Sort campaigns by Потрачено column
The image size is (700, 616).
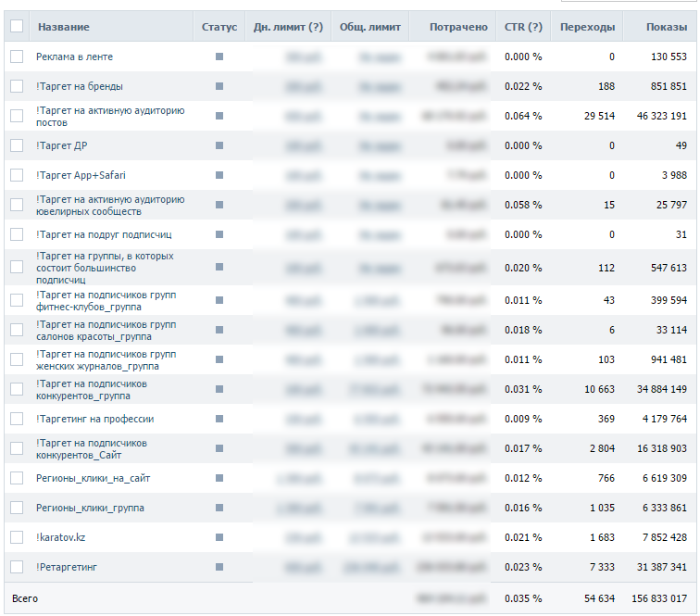[458, 27]
